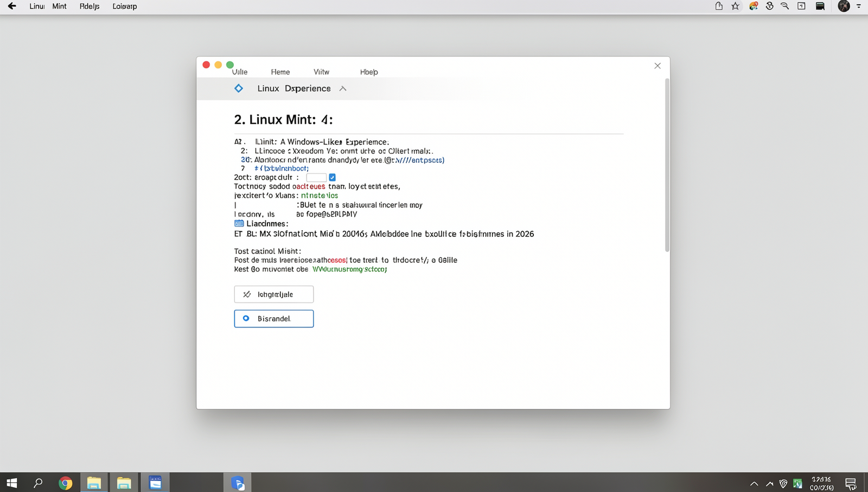Click the heading 2. Linux Mint: 4:
This screenshot has height=492, width=868.
(x=283, y=119)
